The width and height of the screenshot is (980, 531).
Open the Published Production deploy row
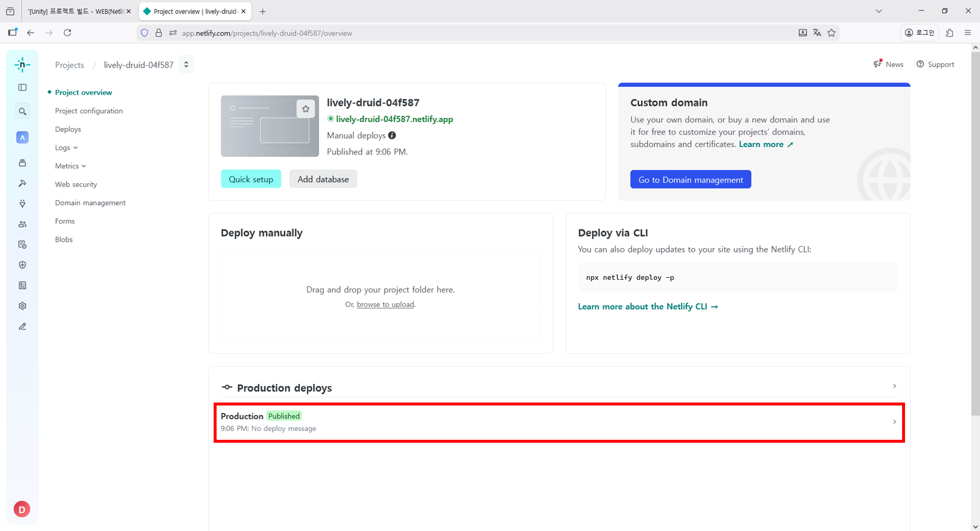click(x=559, y=422)
